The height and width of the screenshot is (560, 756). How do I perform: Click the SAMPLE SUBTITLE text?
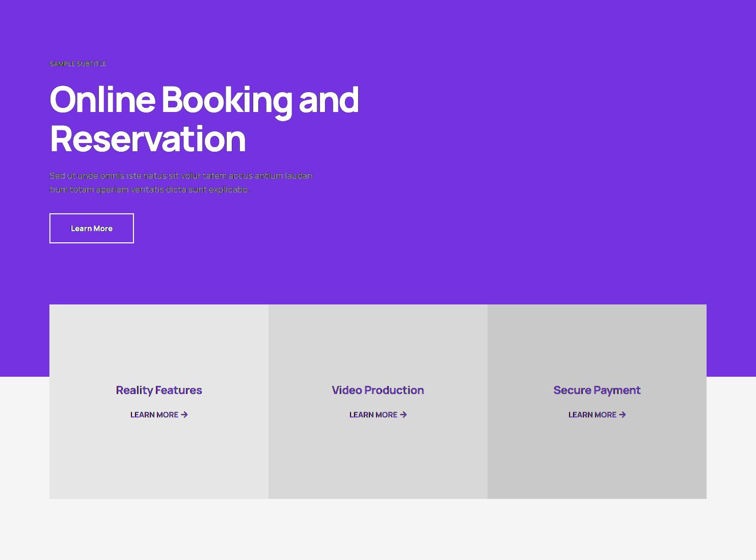[78, 64]
